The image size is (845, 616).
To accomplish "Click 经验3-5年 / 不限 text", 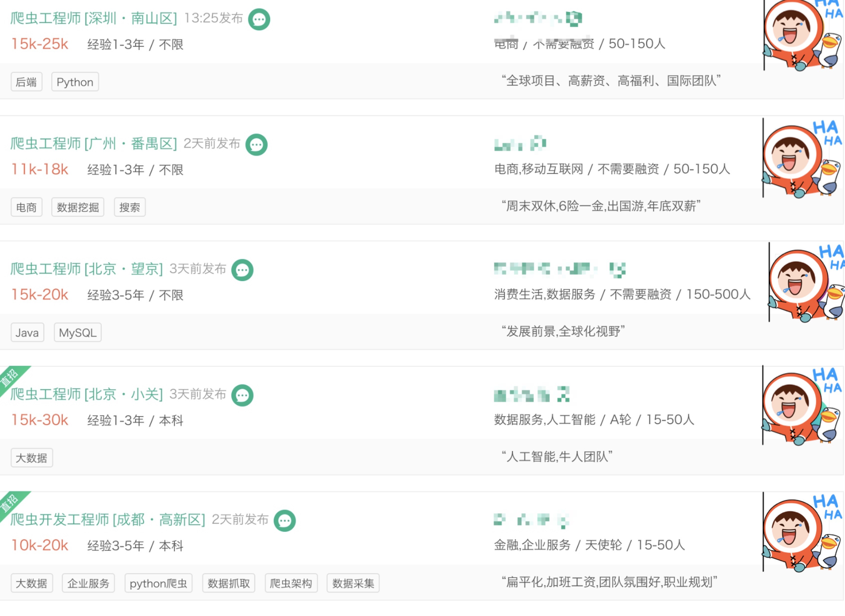I will [135, 295].
